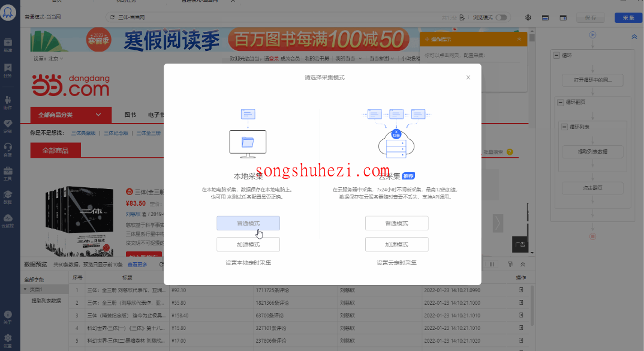This screenshot has width=644, height=351.
Task: Click the dangdang.com logo
Action: 71,85
